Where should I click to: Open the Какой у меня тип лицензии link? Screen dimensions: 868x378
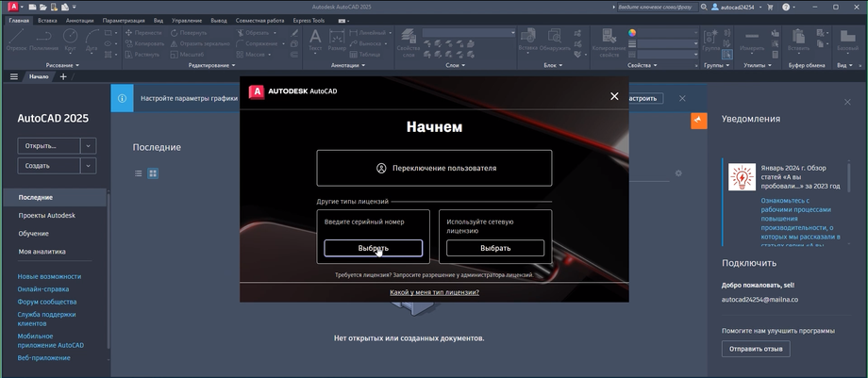(x=435, y=292)
